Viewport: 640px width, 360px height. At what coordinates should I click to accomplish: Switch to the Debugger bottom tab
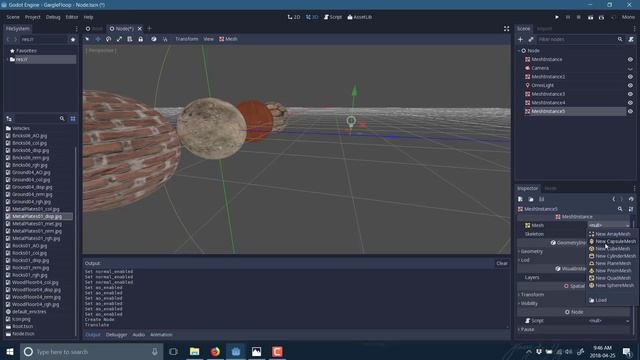point(116,335)
